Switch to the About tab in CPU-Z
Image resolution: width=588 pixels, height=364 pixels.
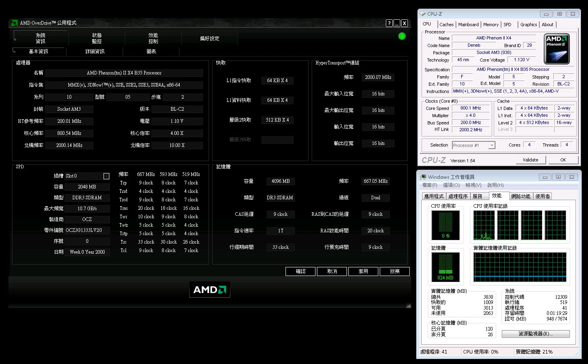click(x=548, y=25)
